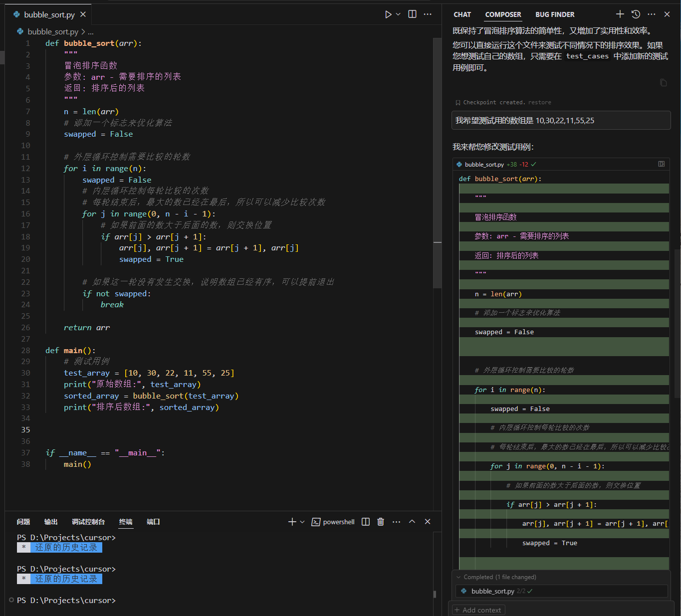Viewport: 681px width, 616px height.
Task: Click the 'def main():' line
Action: [70, 351]
